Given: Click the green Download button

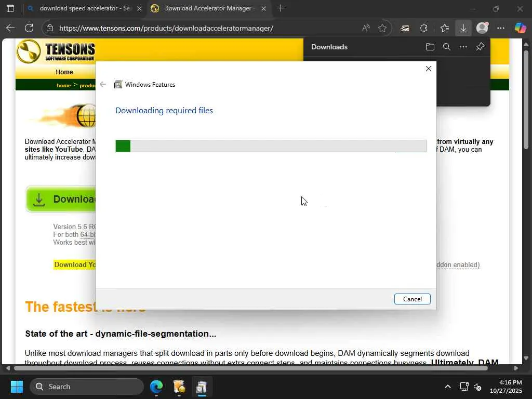Looking at the screenshot, I should pyautogui.click(x=61, y=199).
